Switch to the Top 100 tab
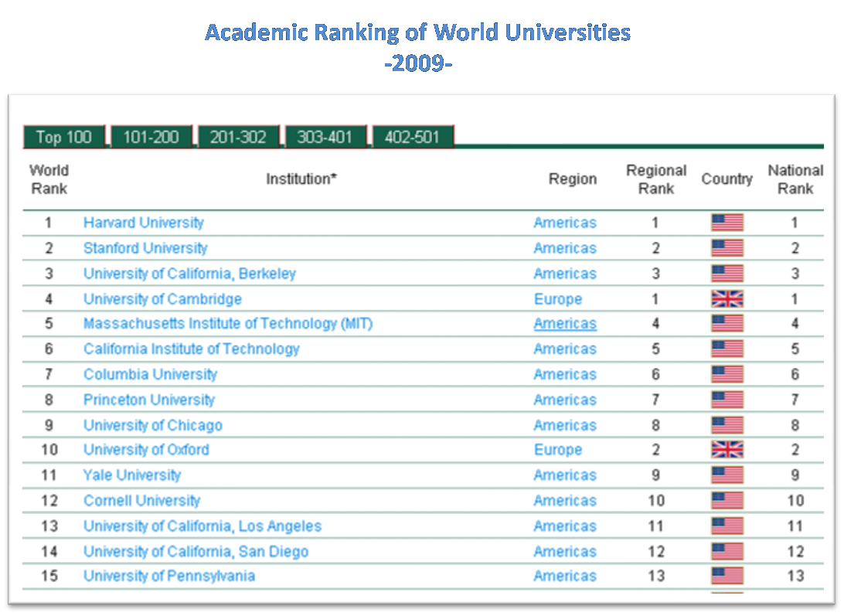 point(64,137)
